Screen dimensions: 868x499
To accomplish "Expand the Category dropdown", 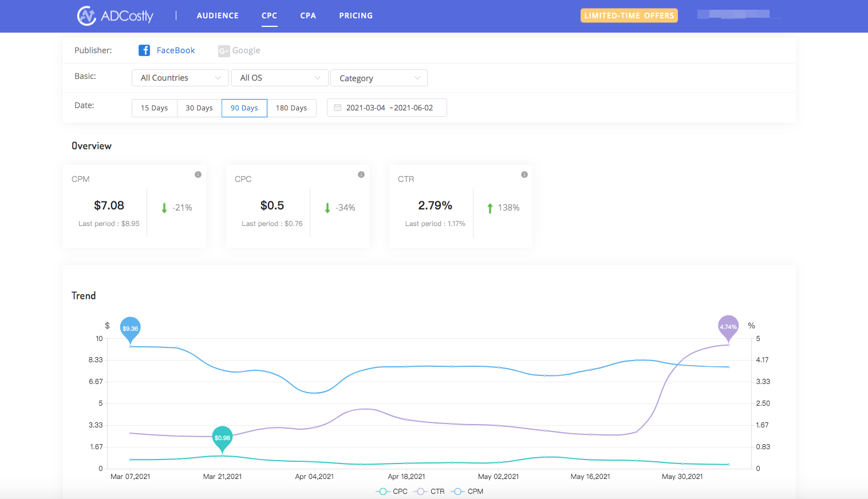I will tap(378, 78).
